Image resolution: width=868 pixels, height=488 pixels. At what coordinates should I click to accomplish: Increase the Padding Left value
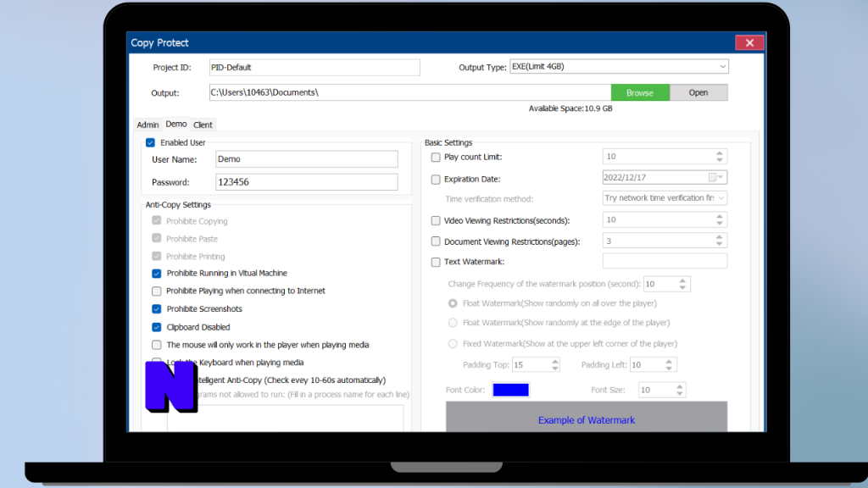point(669,361)
